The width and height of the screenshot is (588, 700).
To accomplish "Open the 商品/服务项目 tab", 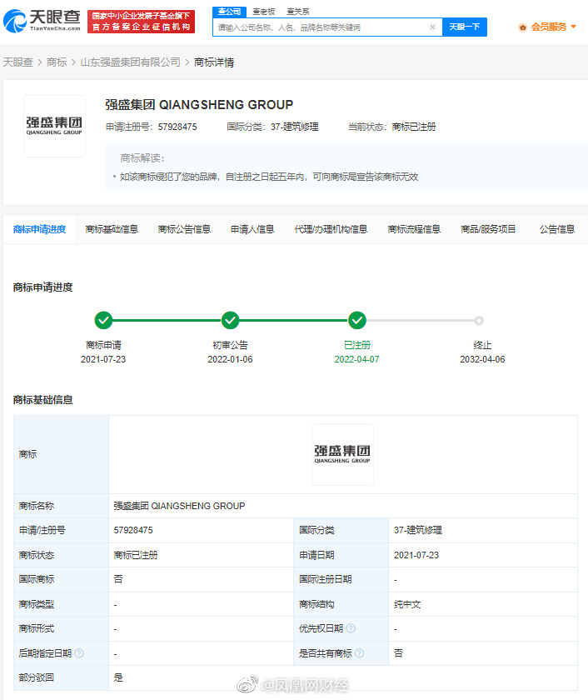I will [488, 229].
